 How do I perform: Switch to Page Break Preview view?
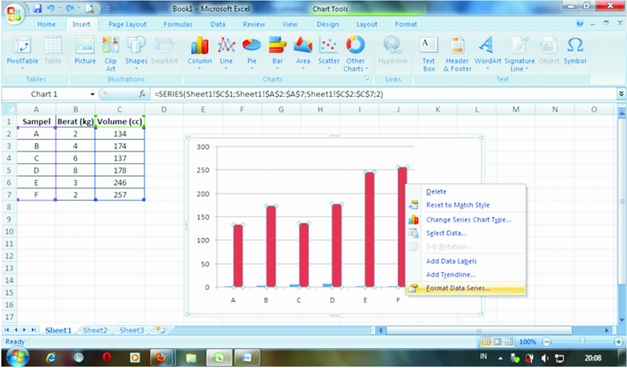pos(509,342)
